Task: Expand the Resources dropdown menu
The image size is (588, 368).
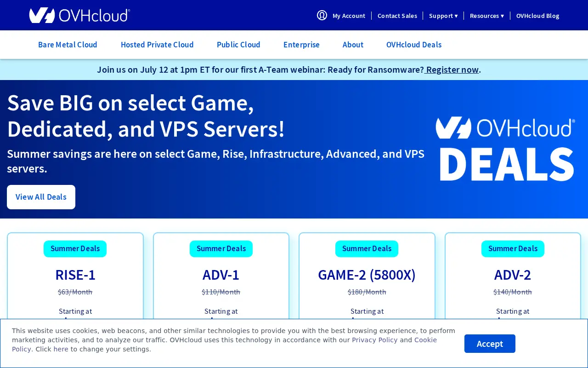Action: 487,16
